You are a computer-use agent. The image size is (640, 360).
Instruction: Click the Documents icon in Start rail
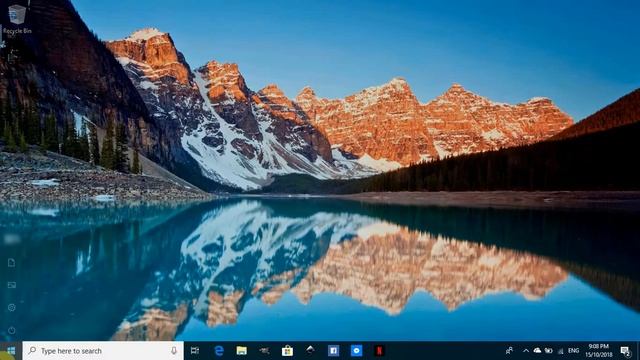pos(11,263)
